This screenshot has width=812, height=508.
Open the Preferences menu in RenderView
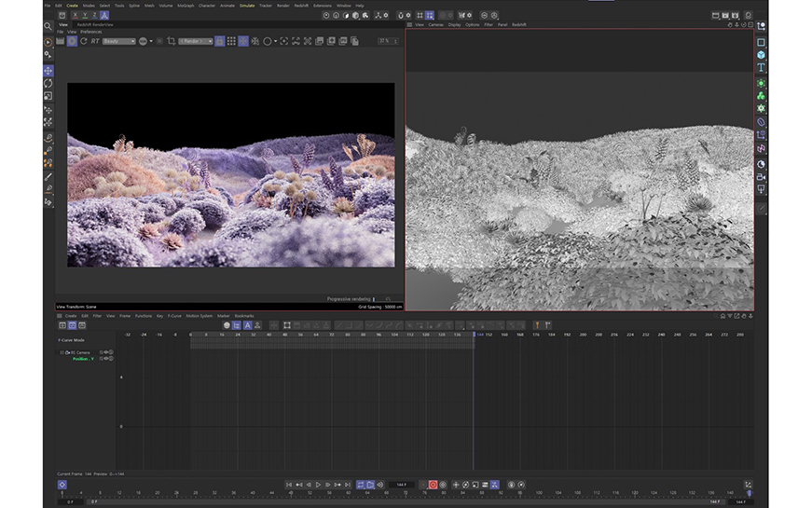click(90, 32)
